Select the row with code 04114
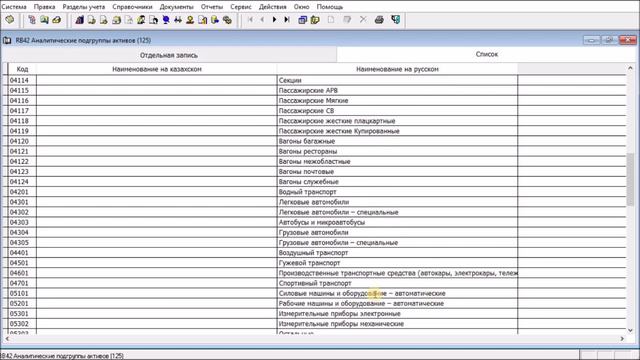Screen dimensions: 640x360 pos(314,80)
